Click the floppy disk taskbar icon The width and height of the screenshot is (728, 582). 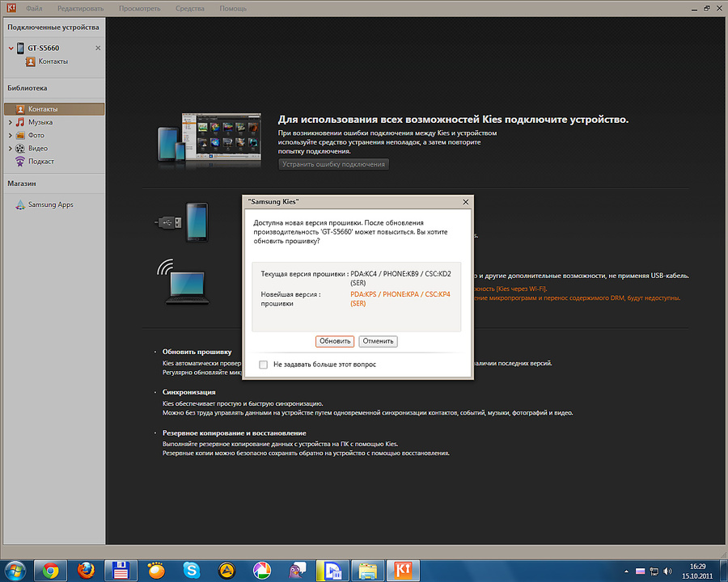click(x=121, y=571)
